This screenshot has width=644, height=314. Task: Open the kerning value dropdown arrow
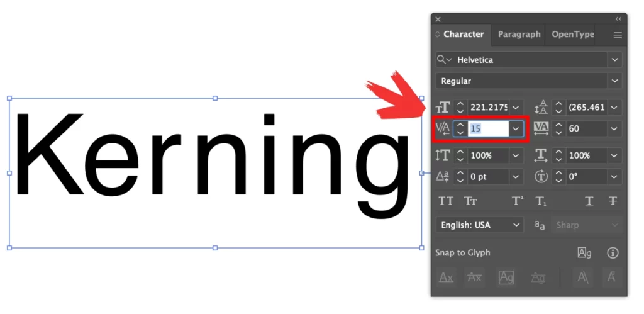pyautogui.click(x=516, y=129)
